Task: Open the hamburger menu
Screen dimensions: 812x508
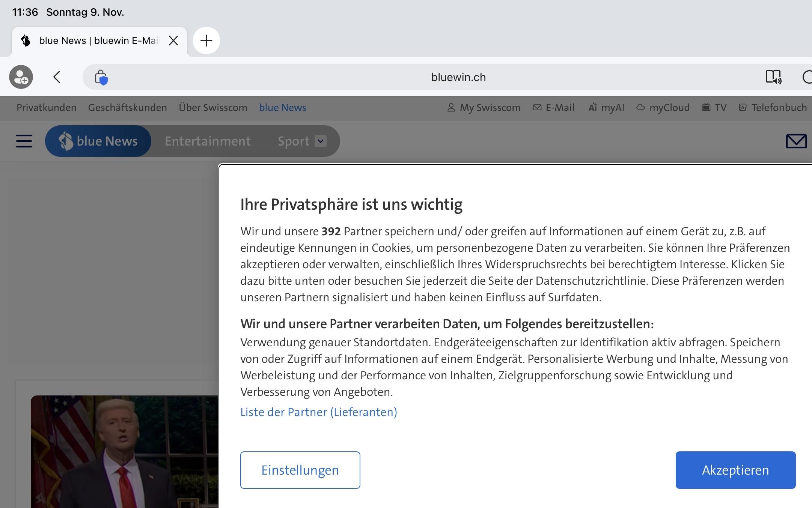Action: pyautogui.click(x=24, y=141)
